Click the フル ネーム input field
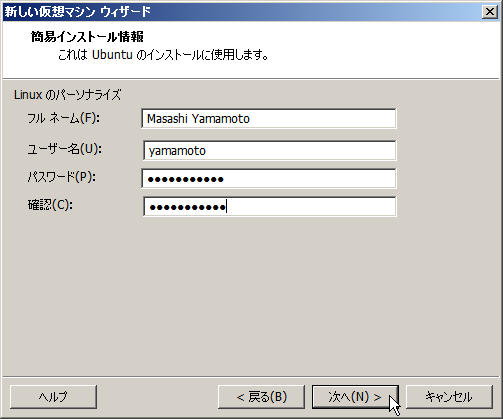The width and height of the screenshot is (503, 419). [x=269, y=118]
